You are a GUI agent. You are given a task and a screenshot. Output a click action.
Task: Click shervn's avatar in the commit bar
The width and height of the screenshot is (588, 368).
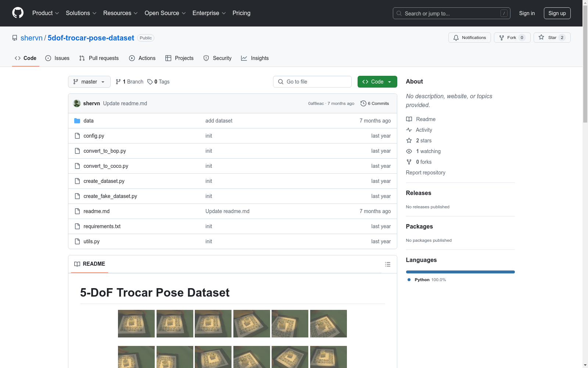click(x=77, y=103)
